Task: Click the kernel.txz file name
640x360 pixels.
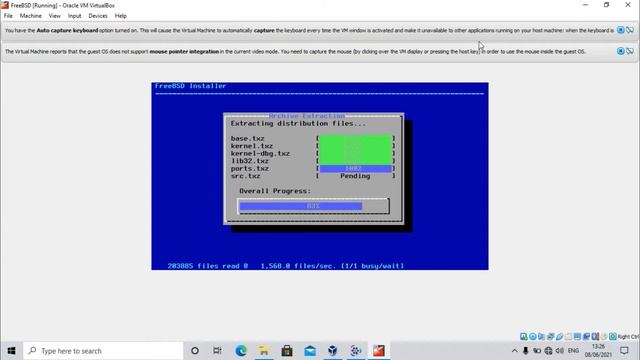Action: 252,146
